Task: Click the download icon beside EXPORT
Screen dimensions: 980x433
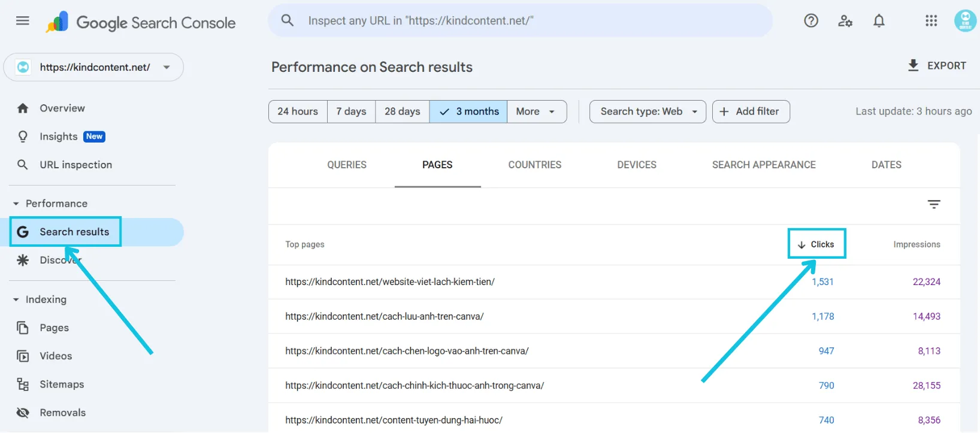Action: [x=913, y=65]
